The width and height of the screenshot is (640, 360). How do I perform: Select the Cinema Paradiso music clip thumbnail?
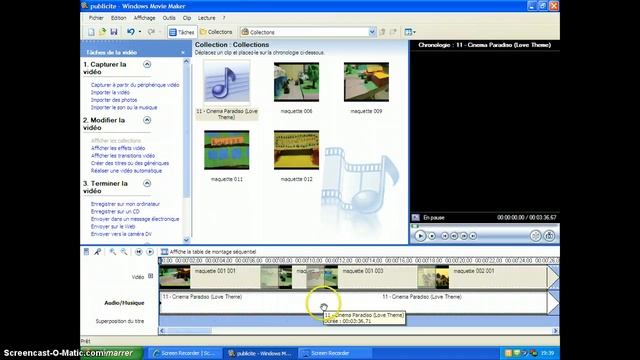click(227, 82)
